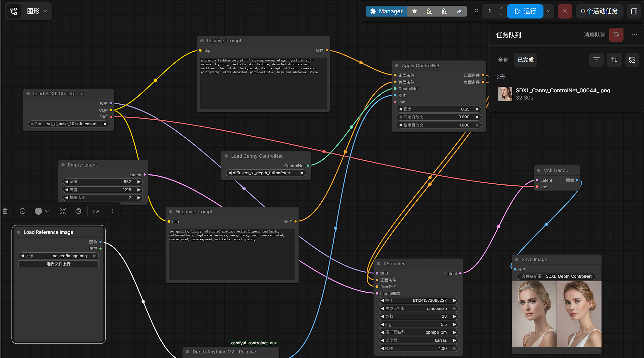Screen dimensions: 644x358
Task: Open node color picker dropdown chevron
Action: click(x=47, y=211)
